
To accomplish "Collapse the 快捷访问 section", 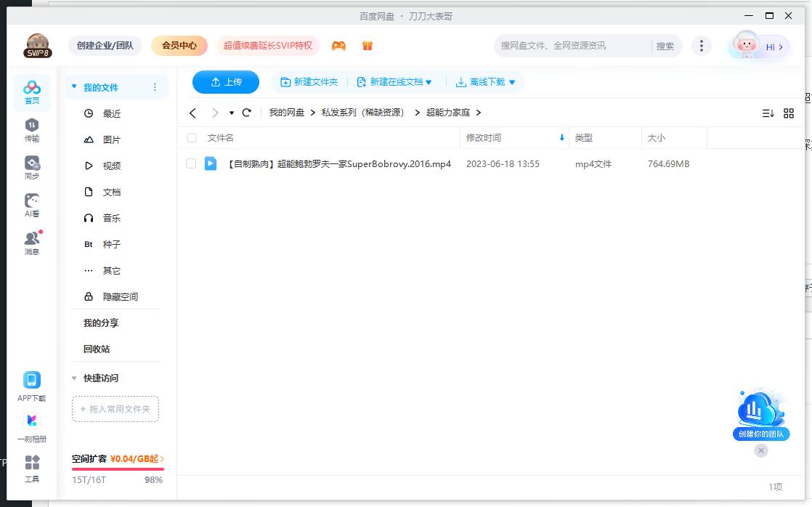I will point(74,378).
